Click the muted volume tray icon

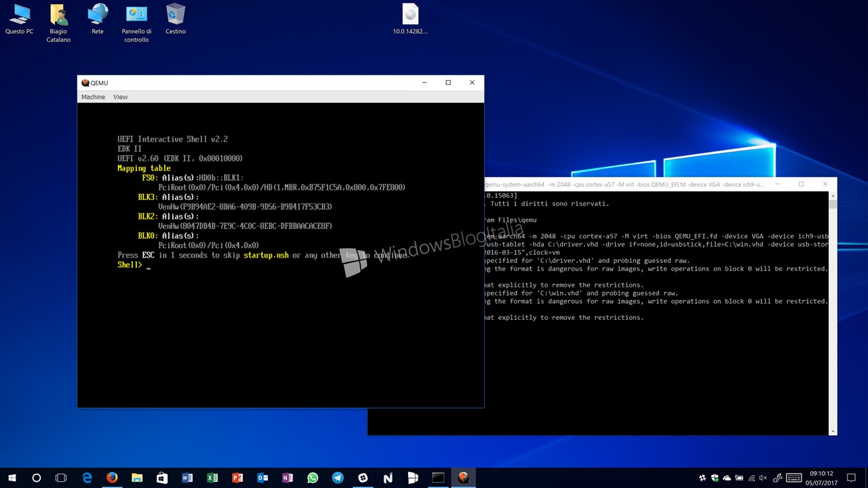763,478
